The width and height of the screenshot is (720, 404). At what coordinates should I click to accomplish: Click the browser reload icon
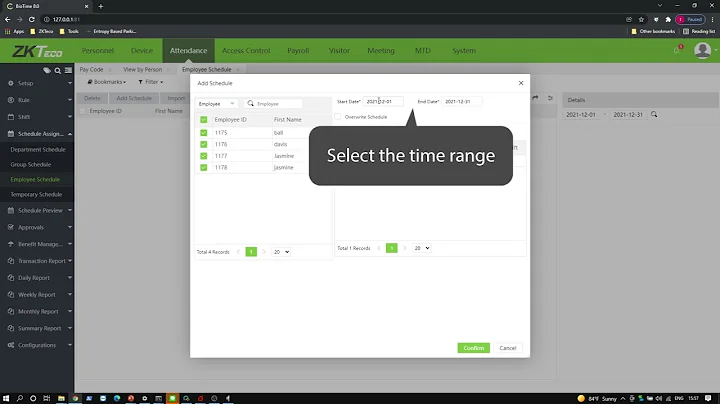pyautogui.click(x=32, y=19)
